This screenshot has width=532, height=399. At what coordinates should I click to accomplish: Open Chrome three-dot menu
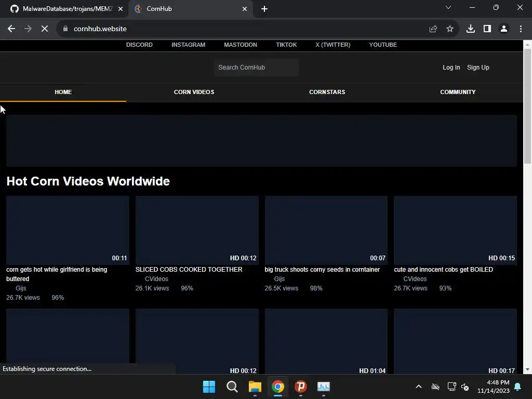[x=521, y=29]
